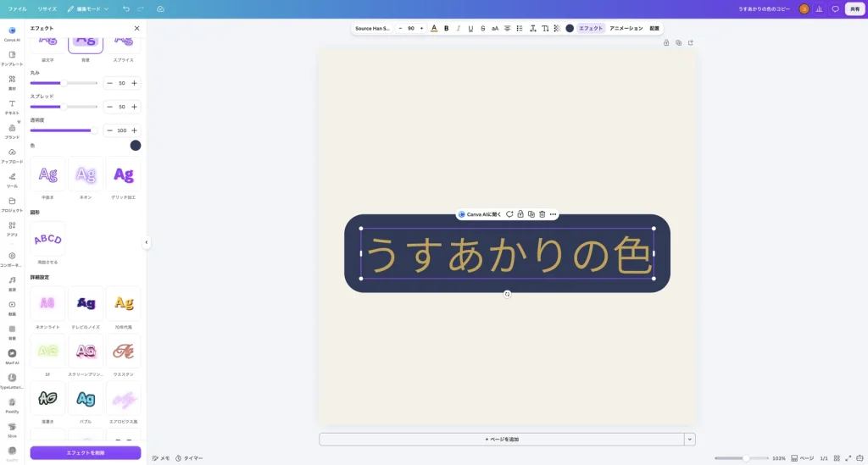This screenshot has height=465, width=868.
Task: Click the bulleted list icon in toolbar
Action: pos(520,28)
